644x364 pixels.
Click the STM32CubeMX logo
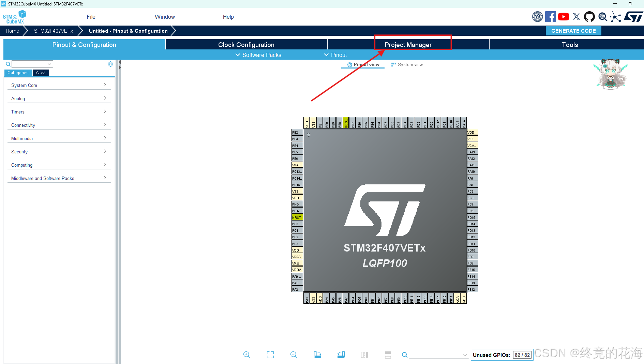tap(14, 17)
